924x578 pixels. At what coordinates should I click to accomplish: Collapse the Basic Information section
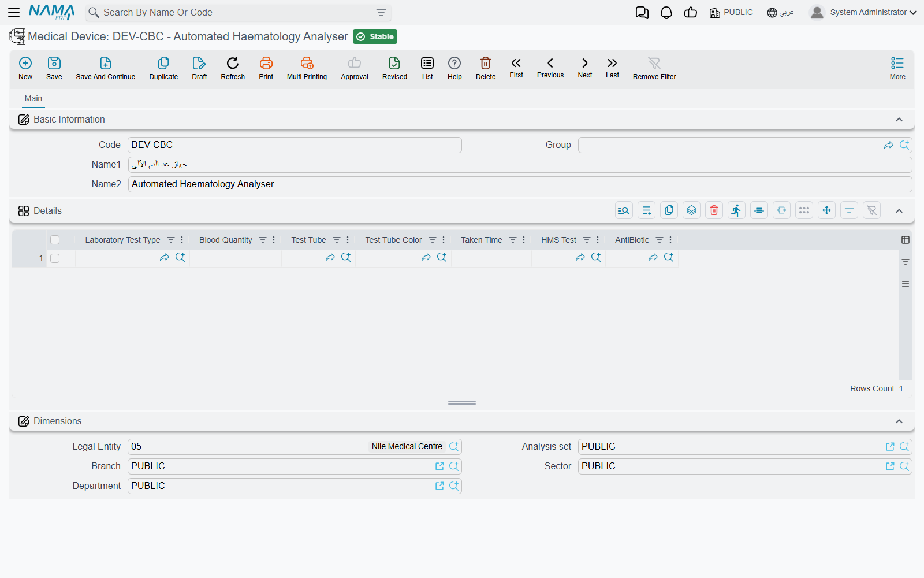point(899,120)
